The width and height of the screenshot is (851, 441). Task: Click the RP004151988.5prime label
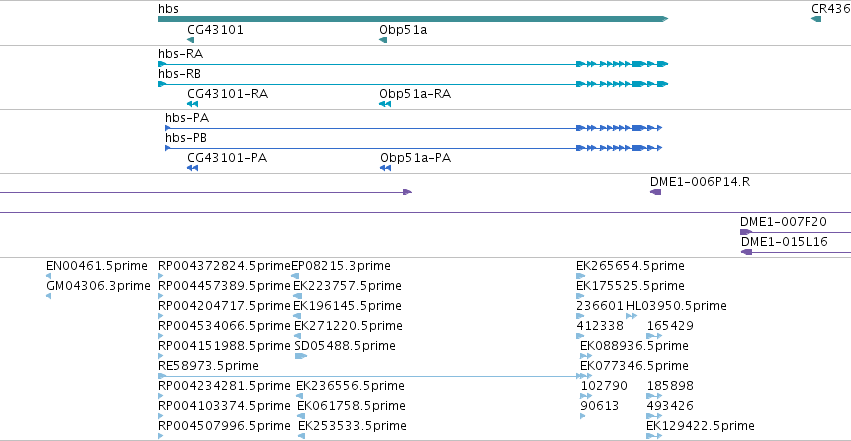point(224,346)
